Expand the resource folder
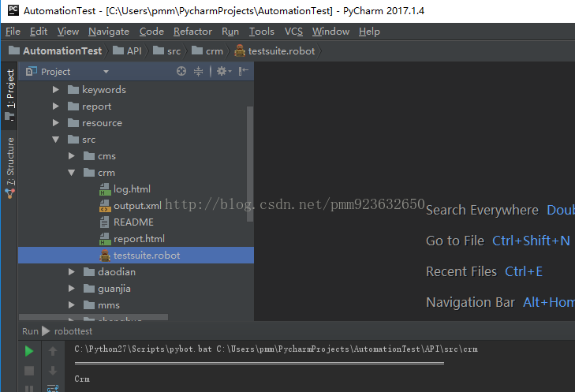 (56, 122)
